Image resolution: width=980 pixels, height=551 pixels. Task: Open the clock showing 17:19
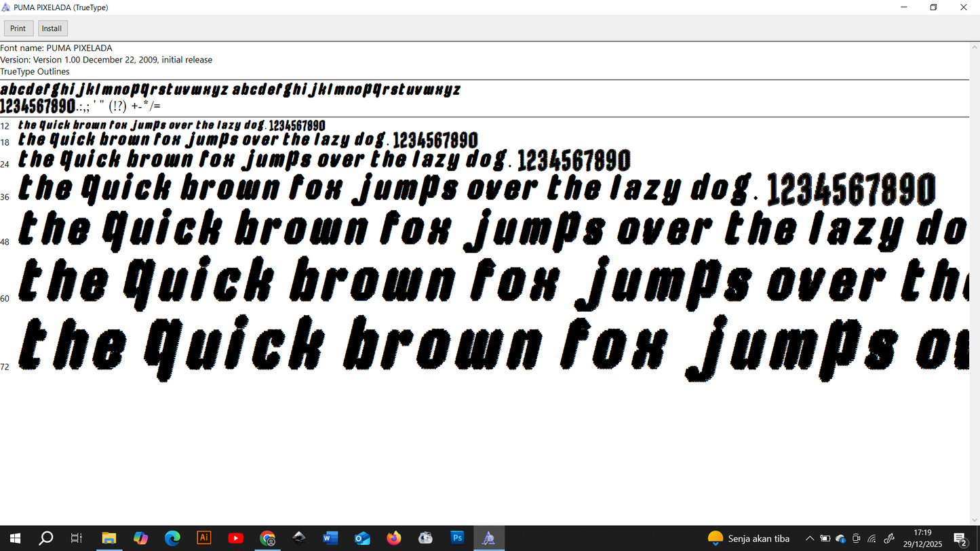point(922,538)
